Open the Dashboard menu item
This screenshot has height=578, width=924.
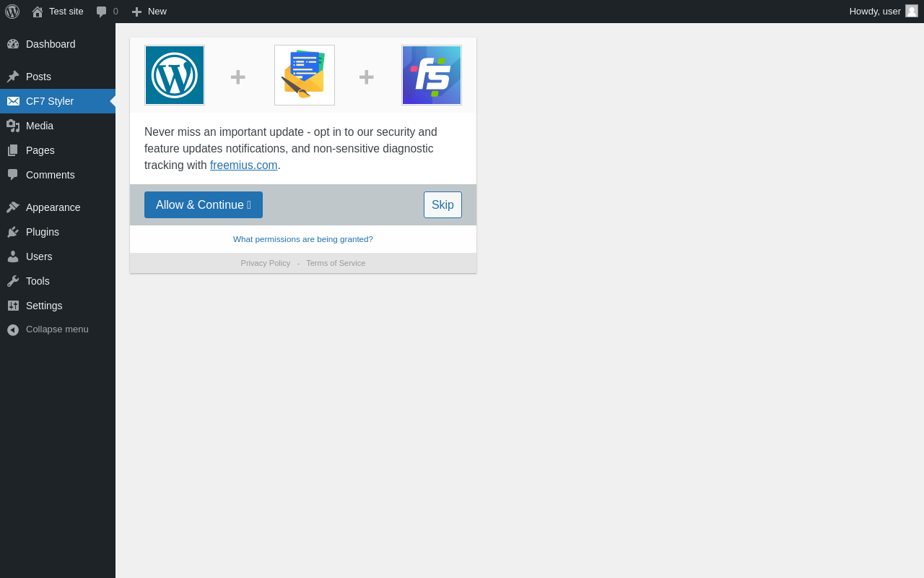pos(58,44)
